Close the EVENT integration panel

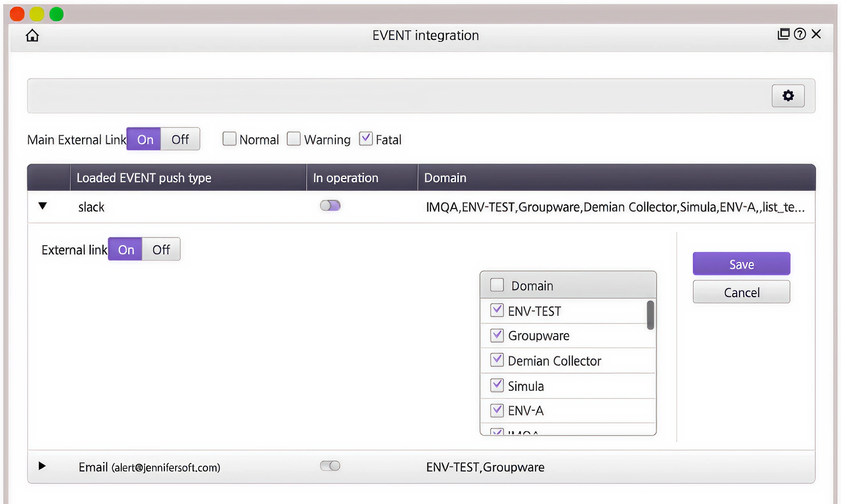pyautogui.click(x=815, y=34)
